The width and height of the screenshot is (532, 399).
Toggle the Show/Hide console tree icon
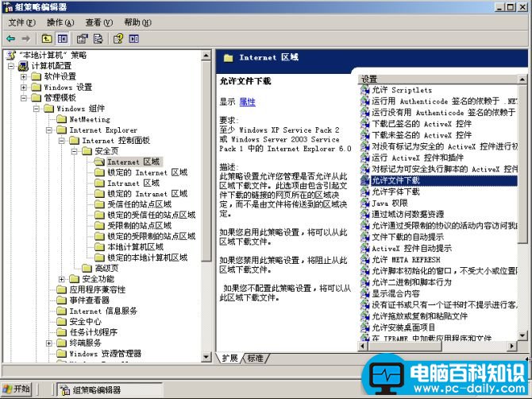[63, 39]
